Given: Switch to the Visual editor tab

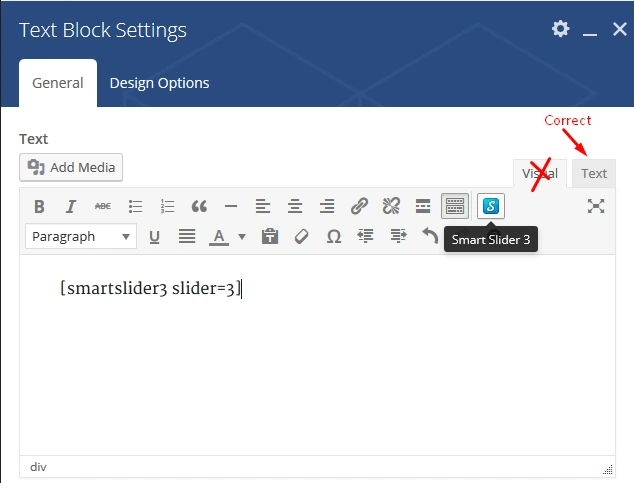Looking at the screenshot, I should [x=540, y=173].
